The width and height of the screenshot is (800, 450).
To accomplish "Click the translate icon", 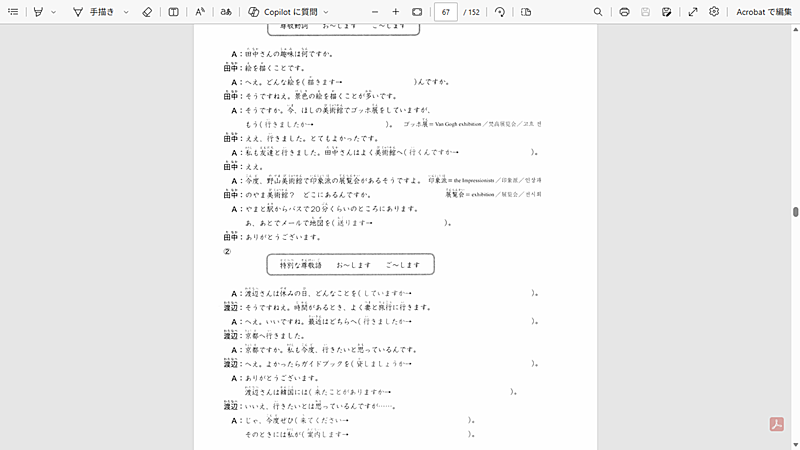I will (226, 12).
